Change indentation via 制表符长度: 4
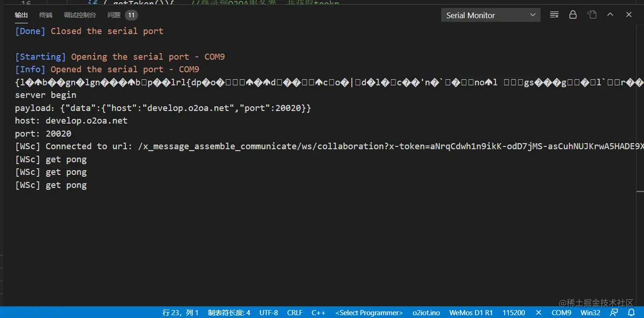This screenshot has width=644, height=318. (229, 313)
